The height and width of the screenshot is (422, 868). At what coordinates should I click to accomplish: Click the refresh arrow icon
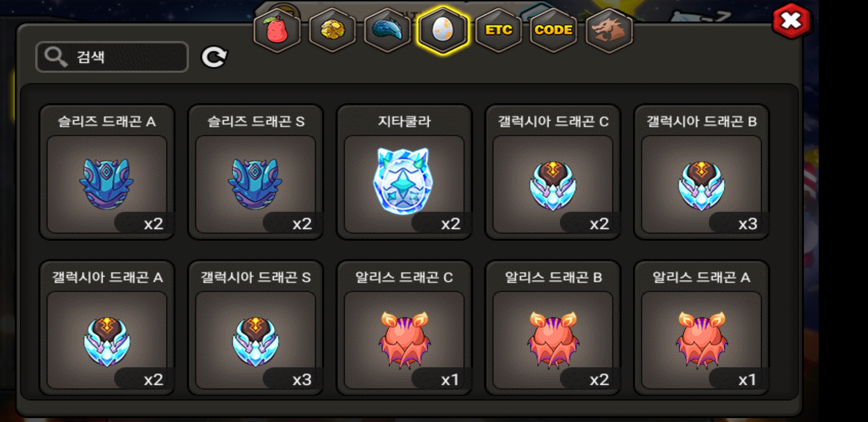click(x=214, y=57)
